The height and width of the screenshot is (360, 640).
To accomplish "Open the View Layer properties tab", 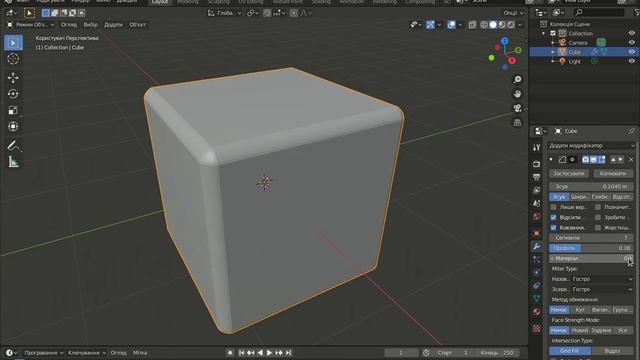I will click(x=536, y=190).
